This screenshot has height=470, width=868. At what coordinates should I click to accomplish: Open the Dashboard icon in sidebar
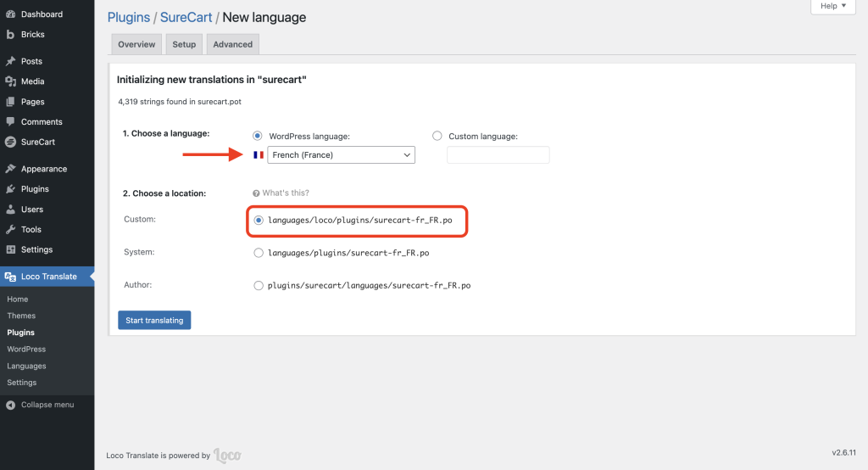[x=10, y=14]
